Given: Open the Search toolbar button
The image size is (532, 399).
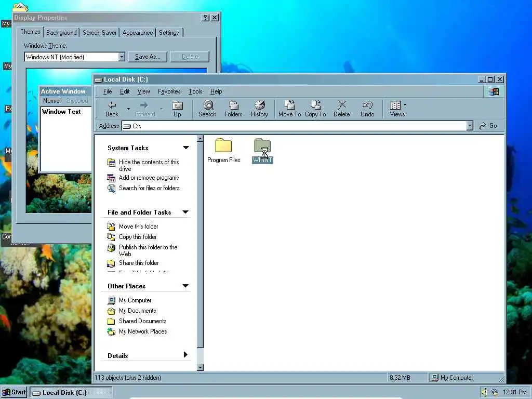Looking at the screenshot, I should 207,109.
